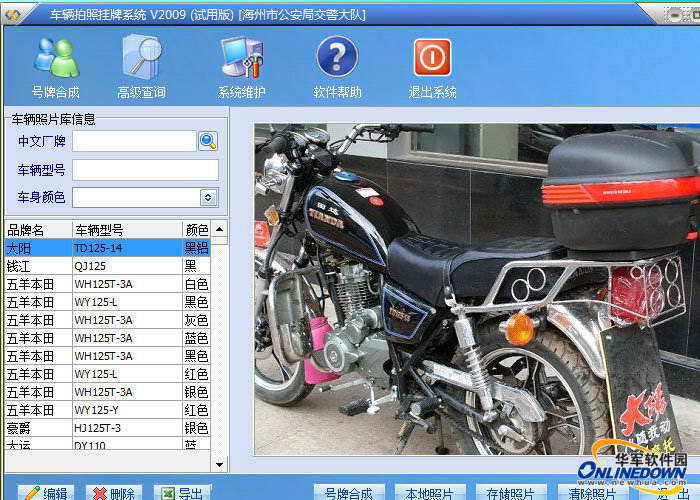Click the 删除 delete button
Screen dimensions: 700x500
(114, 493)
